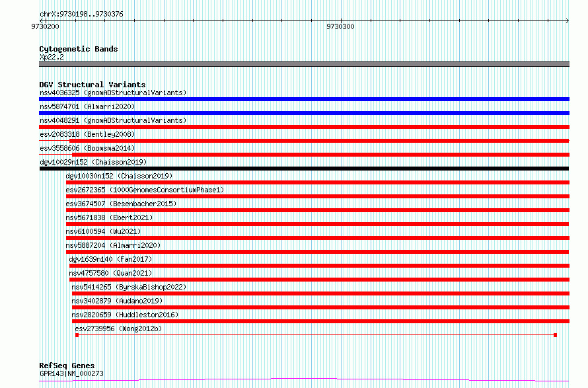Open variant nsv6100594 (Wu2021) label
This screenshot has width=588, height=388.
[103, 231]
